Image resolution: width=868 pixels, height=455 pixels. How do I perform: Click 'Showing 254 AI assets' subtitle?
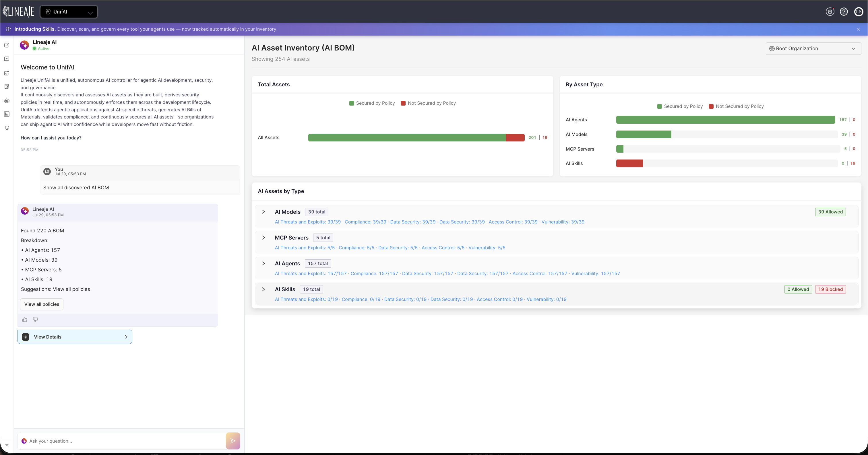coord(281,59)
